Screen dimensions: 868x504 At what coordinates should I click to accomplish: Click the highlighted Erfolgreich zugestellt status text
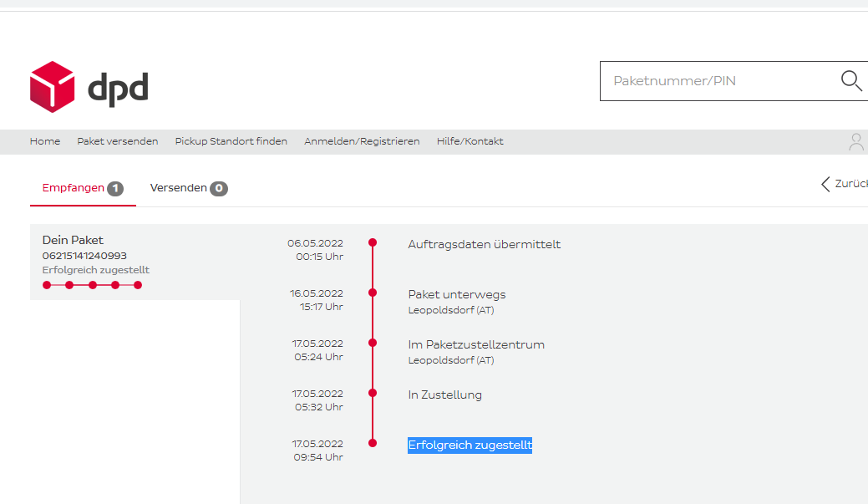pyautogui.click(x=470, y=445)
